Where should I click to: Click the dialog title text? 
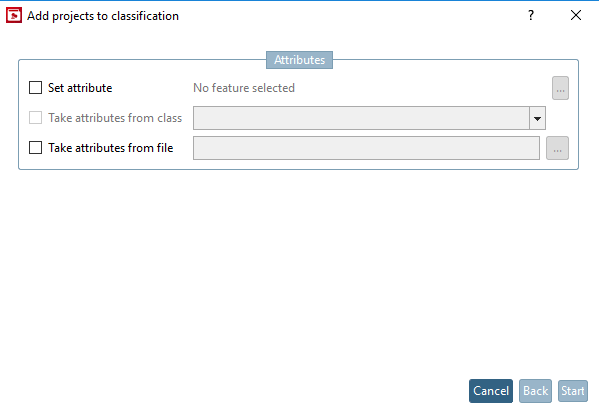tap(103, 16)
